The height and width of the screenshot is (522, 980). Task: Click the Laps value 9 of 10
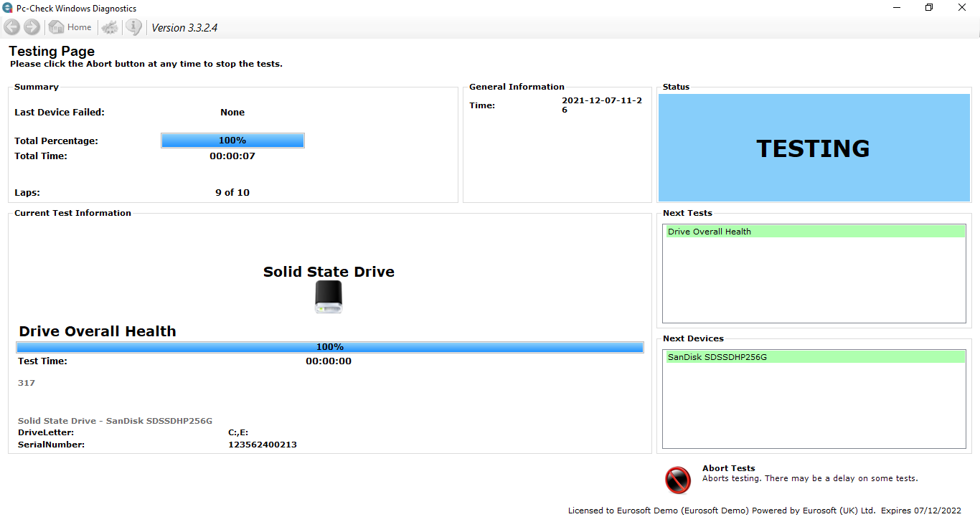232,193
